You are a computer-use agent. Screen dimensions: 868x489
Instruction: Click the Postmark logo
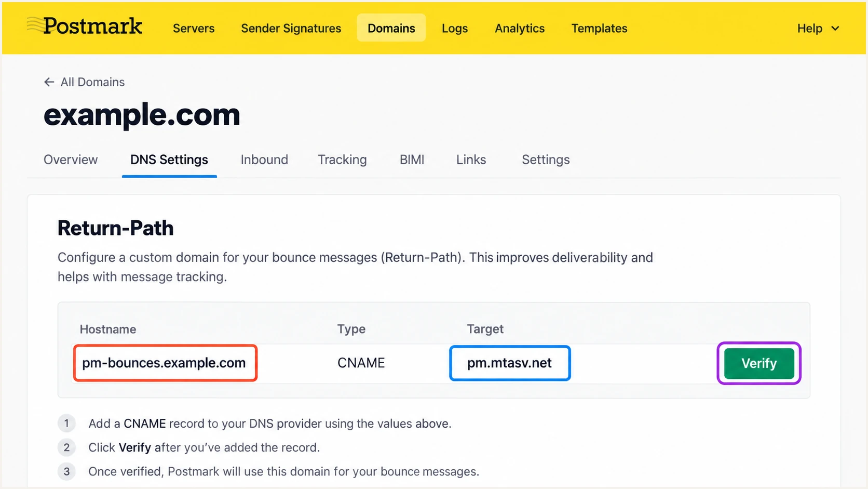tap(84, 26)
